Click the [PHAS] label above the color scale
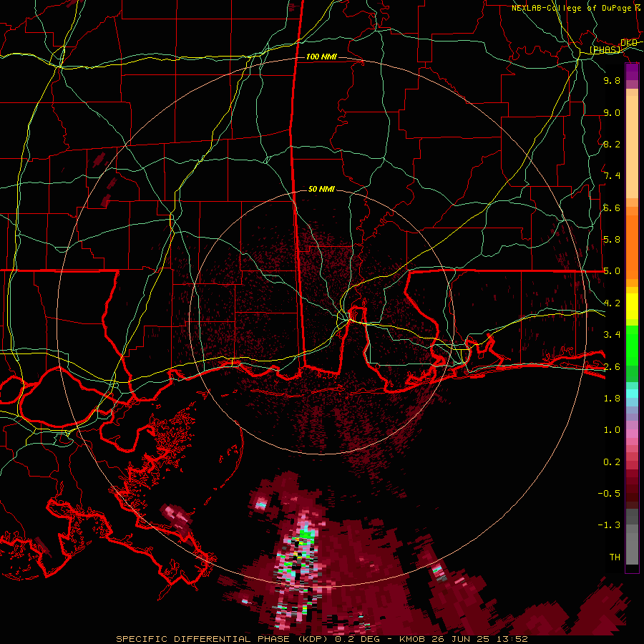The height and width of the screenshot is (644, 644). pyautogui.click(x=605, y=50)
